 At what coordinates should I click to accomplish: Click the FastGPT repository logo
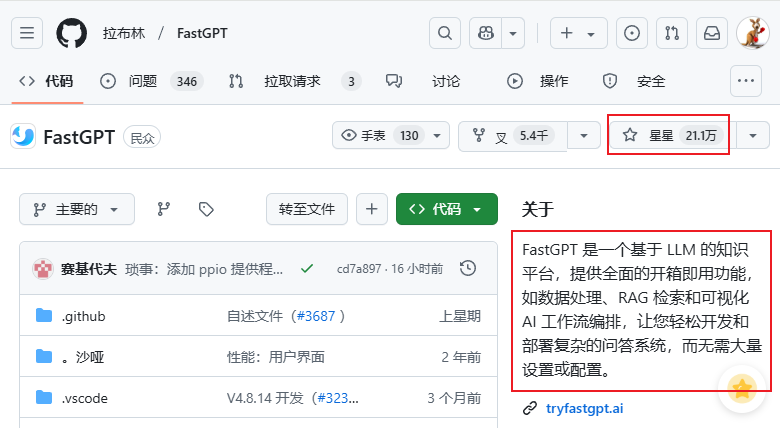[23, 137]
